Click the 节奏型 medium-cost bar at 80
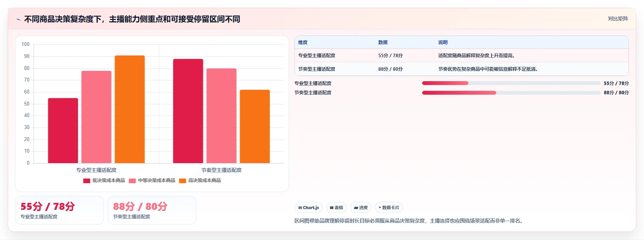The image size is (644, 240). pos(221,116)
